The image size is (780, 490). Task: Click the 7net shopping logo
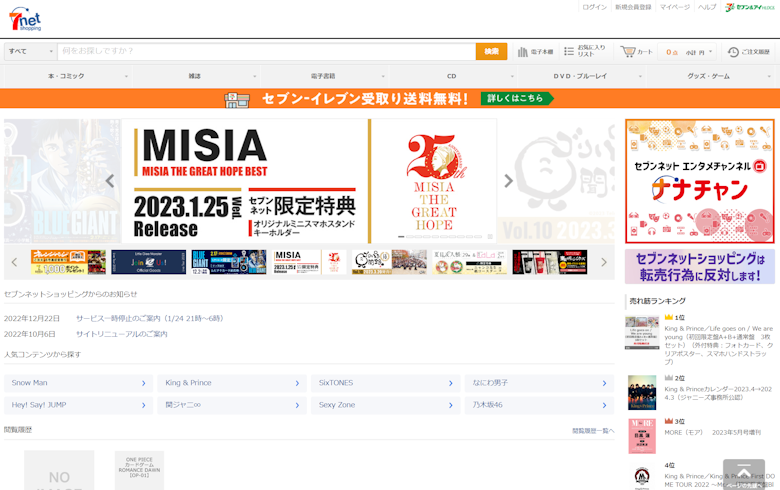click(x=25, y=19)
